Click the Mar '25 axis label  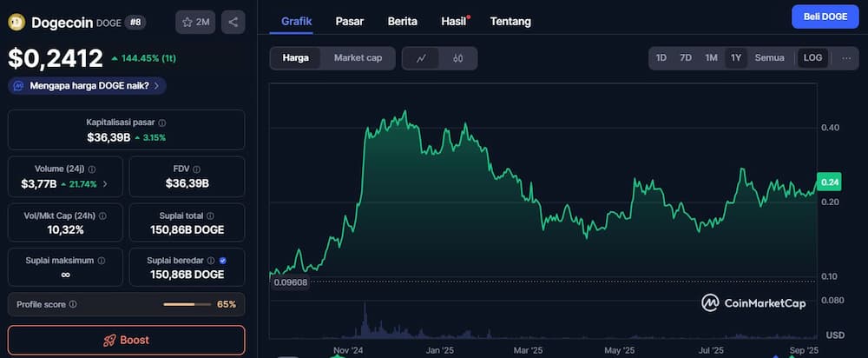[529, 350]
